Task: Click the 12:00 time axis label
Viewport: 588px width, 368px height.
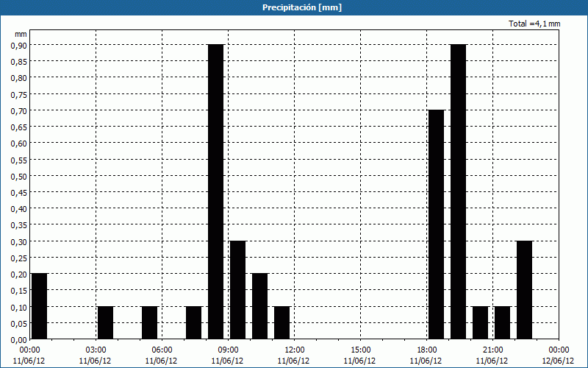Action: (294, 350)
